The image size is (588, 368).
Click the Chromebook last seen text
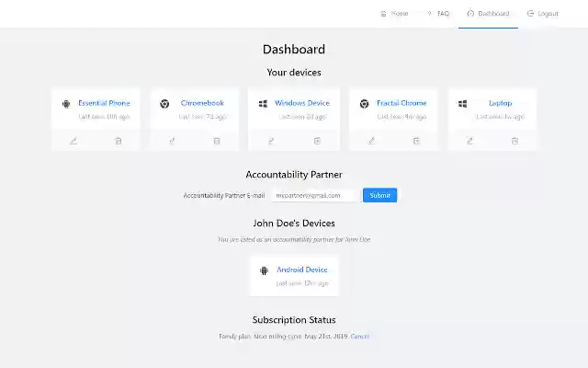point(202,117)
